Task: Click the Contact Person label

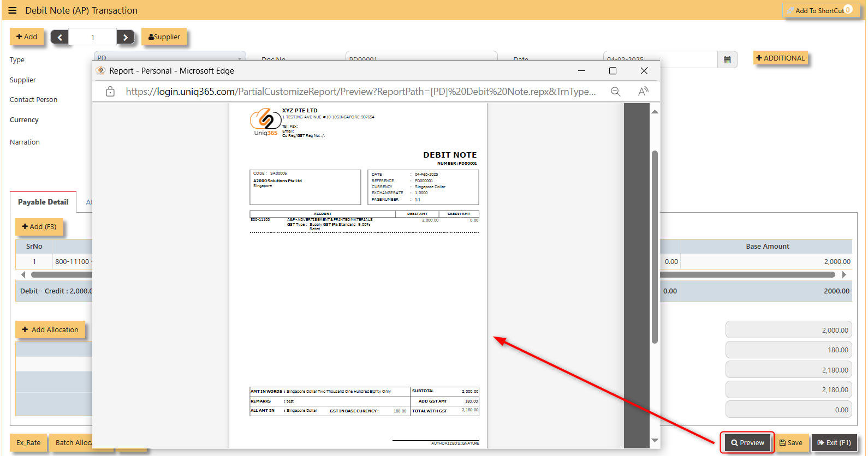Action: tap(33, 99)
